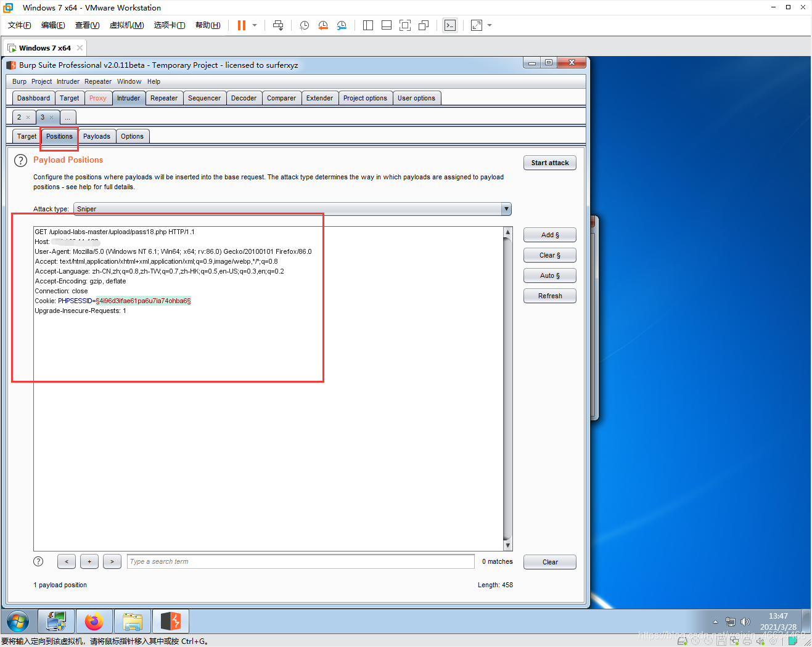
Task: Click the stretch guest display icon
Action: point(477,25)
